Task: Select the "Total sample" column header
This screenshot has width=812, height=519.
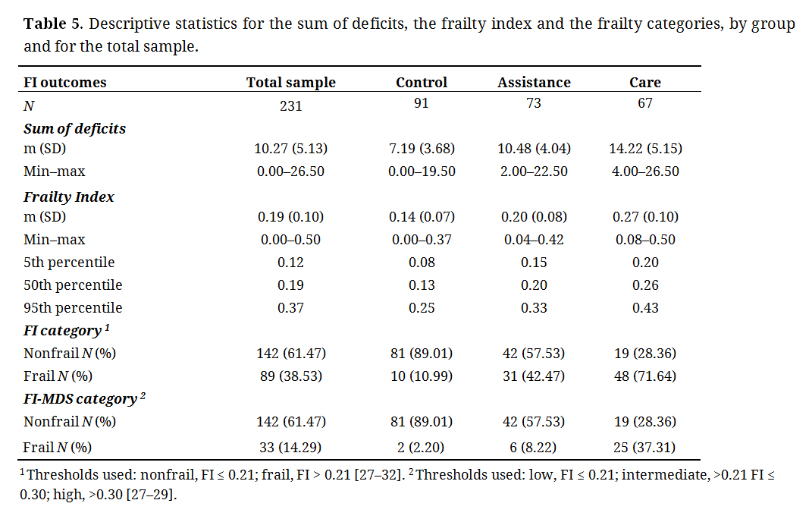Action: click(x=290, y=83)
